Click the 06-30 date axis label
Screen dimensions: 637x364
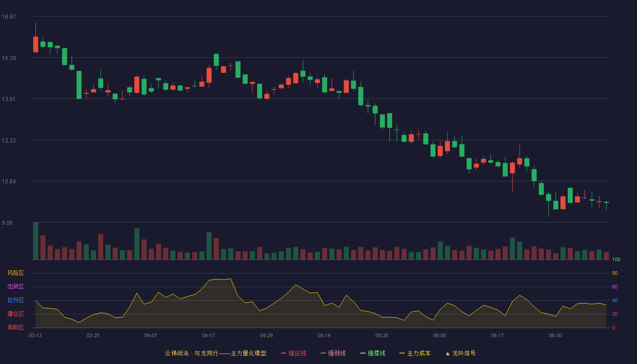click(x=555, y=335)
